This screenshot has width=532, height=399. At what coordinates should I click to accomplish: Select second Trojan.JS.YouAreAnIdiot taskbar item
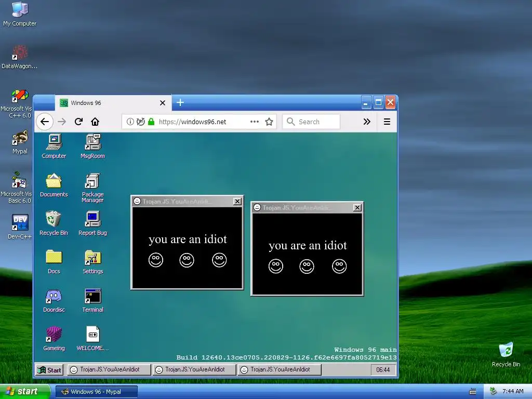point(194,369)
